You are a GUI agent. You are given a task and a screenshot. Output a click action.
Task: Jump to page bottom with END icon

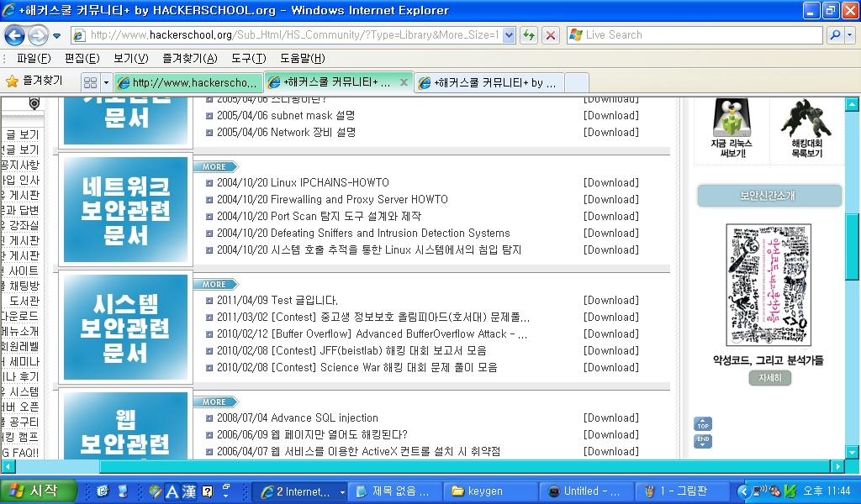703,441
